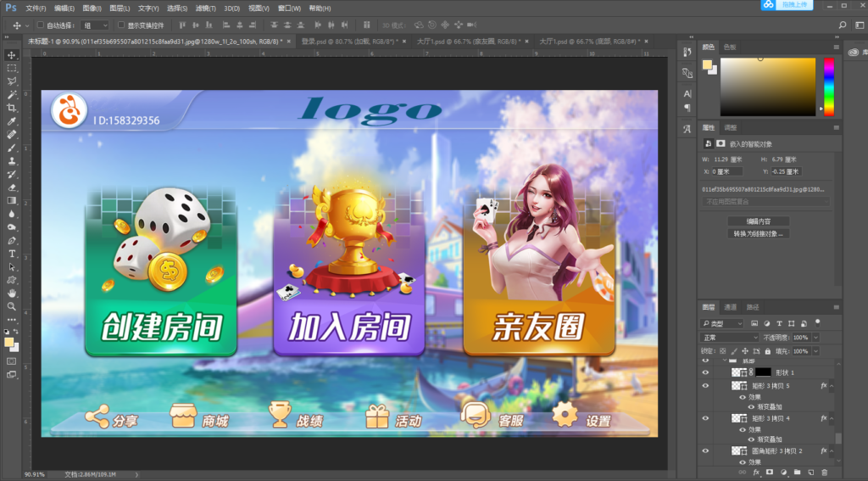Click the 编辑内容 button
The width and height of the screenshot is (868, 481).
point(758,221)
